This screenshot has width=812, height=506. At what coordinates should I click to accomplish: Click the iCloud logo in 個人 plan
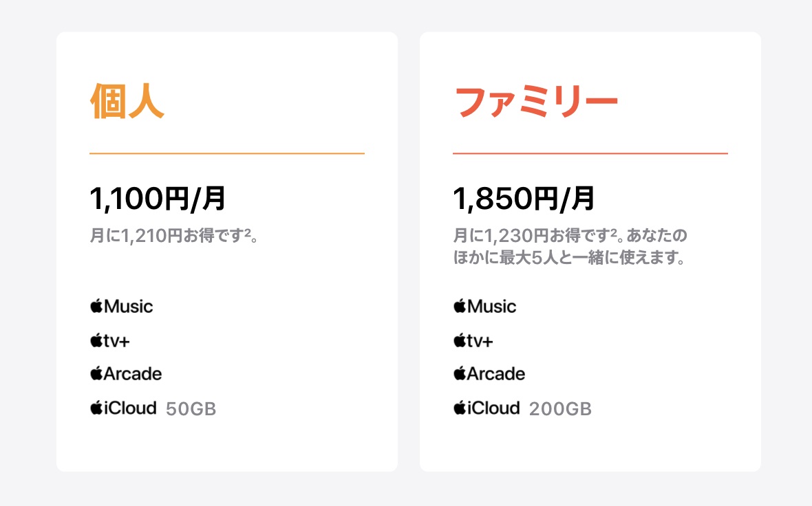[123, 408]
